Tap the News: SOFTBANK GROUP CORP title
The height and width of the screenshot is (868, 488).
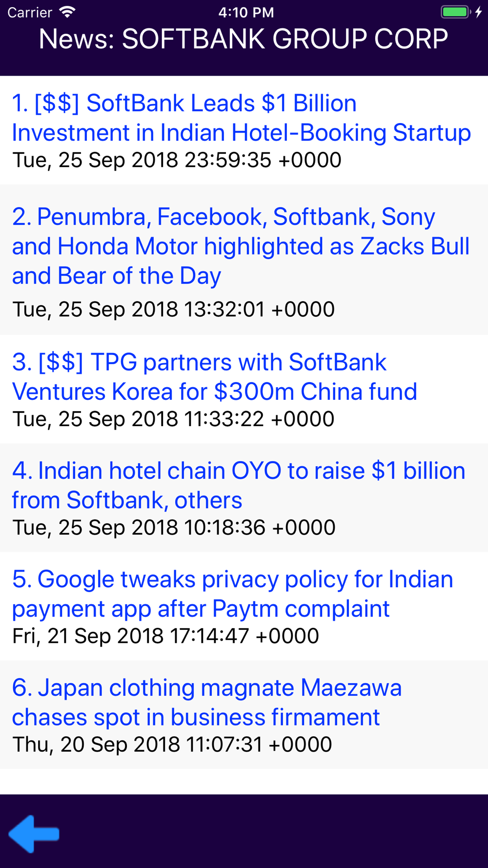244,39
